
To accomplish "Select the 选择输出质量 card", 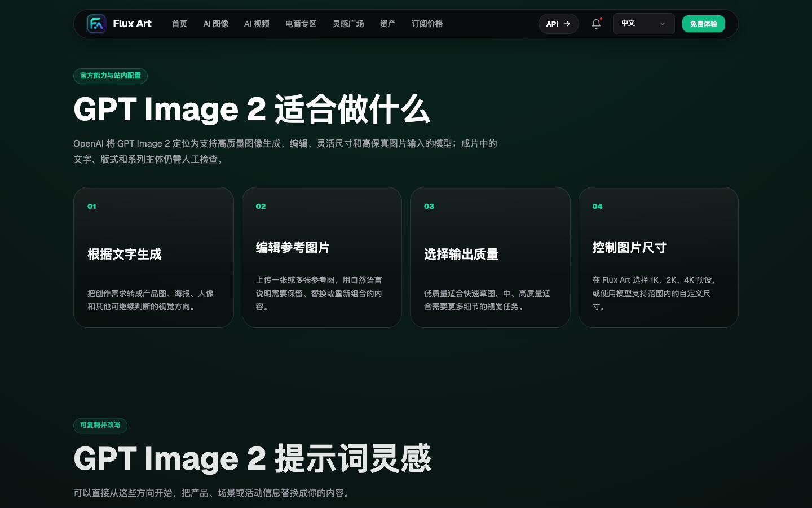I will [x=490, y=257].
